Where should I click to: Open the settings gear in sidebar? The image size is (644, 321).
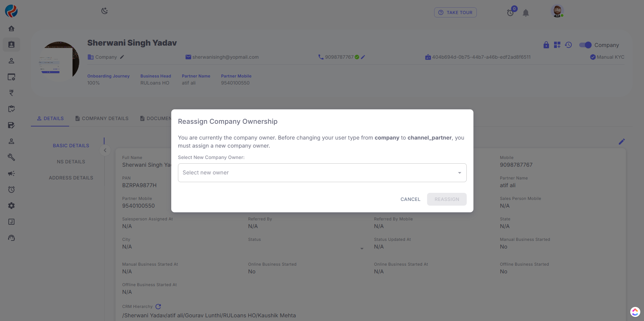11,206
